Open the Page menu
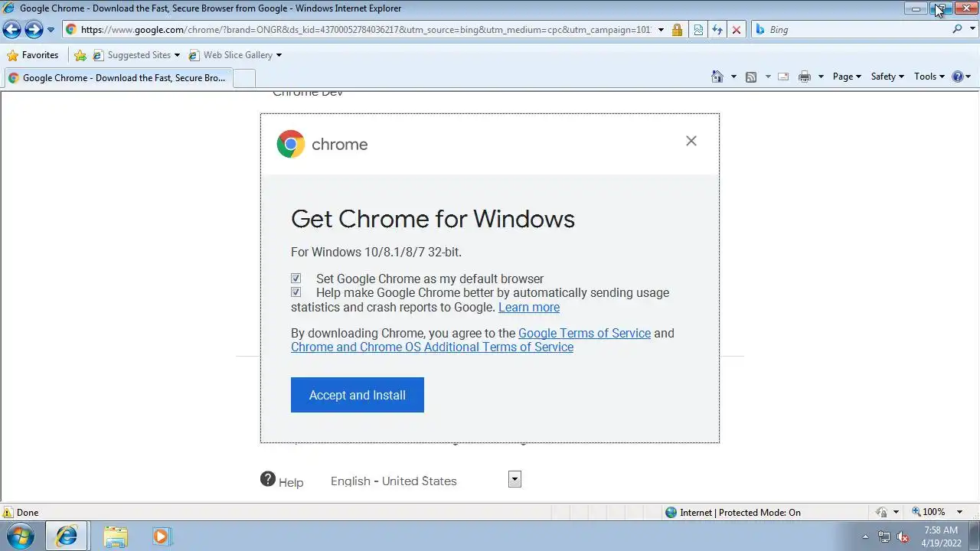 click(847, 77)
